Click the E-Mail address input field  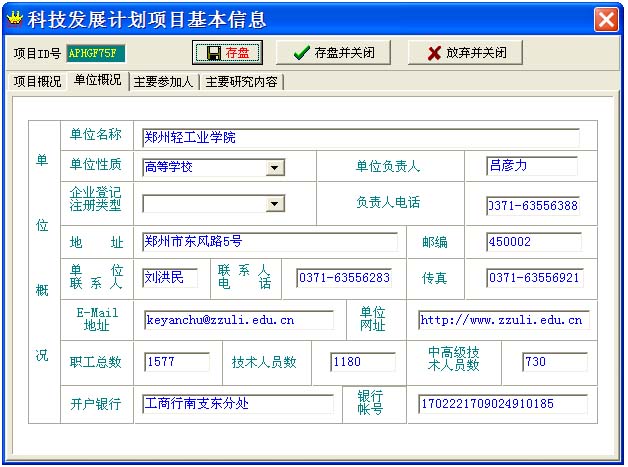point(238,321)
